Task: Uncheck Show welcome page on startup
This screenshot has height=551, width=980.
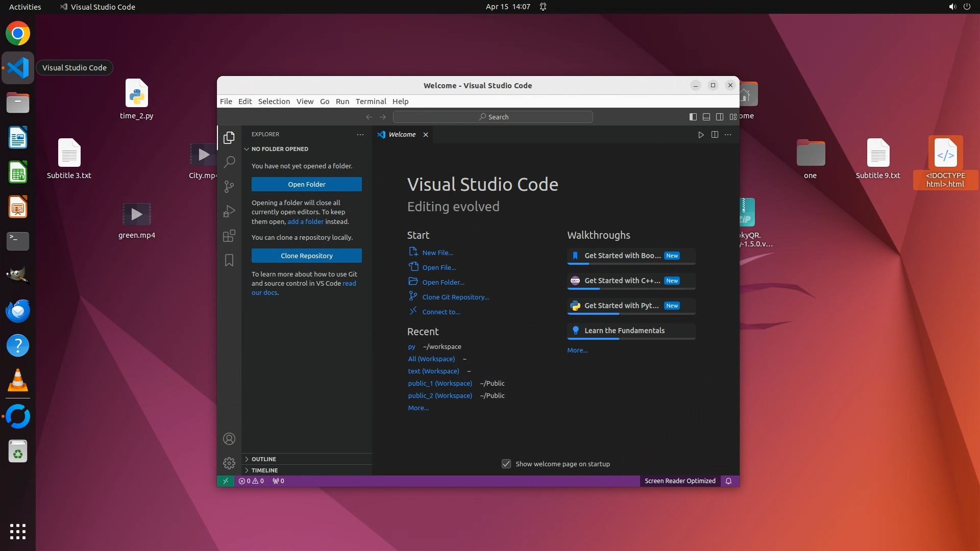Action: point(506,464)
